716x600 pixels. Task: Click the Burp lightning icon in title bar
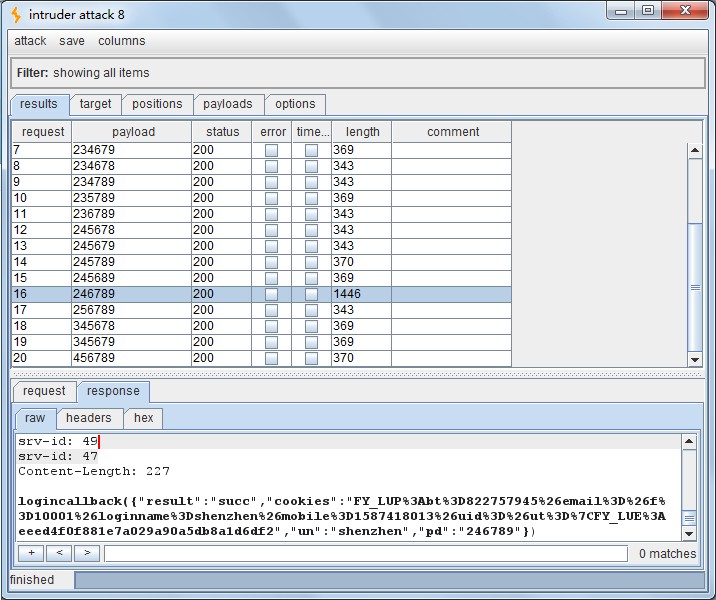coord(16,15)
